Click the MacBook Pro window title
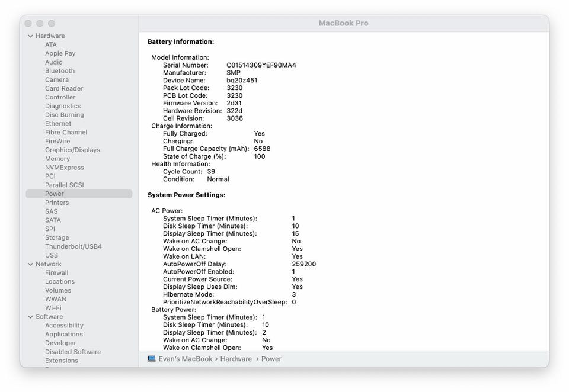The height and width of the screenshot is (392, 569). pyautogui.click(x=343, y=23)
